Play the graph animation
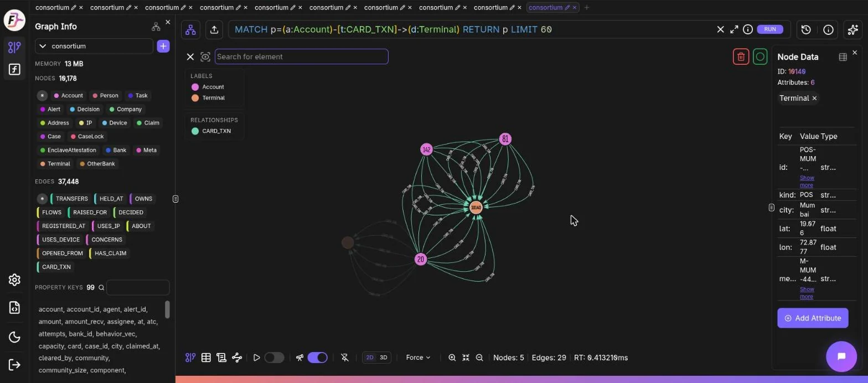The width and height of the screenshot is (868, 383). coord(256,358)
